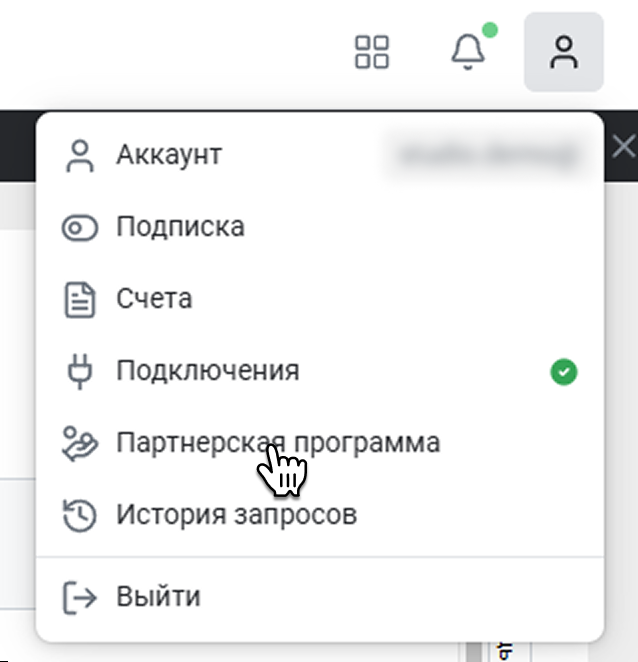Click the toggle-shaped icon beside Подписка
This screenshot has height=662, width=638.
click(x=79, y=228)
